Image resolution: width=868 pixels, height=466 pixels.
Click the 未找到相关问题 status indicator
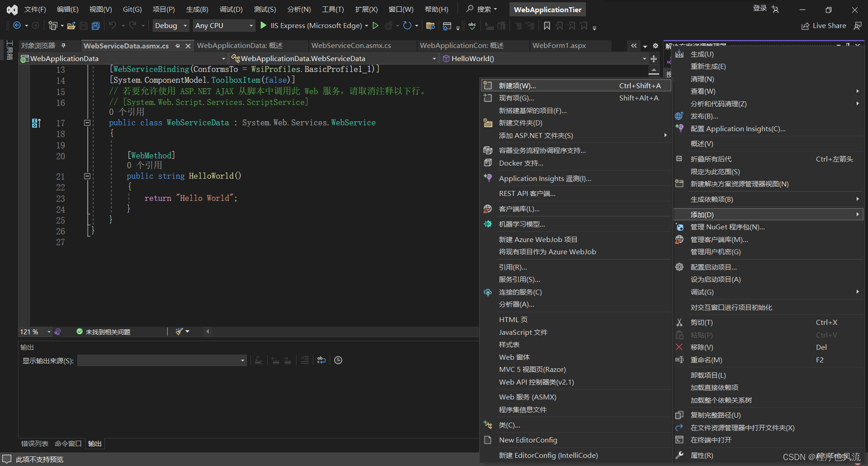click(x=104, y=332)
